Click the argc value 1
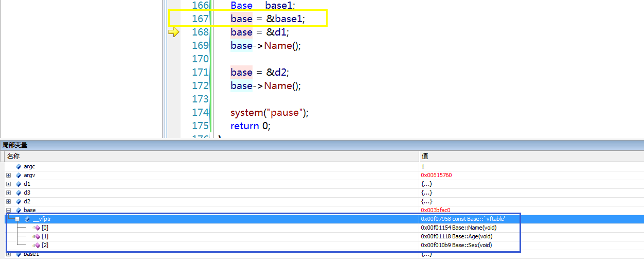Image resolution: width=644 pixels, height=261 pixels. [x=423, y=167]
